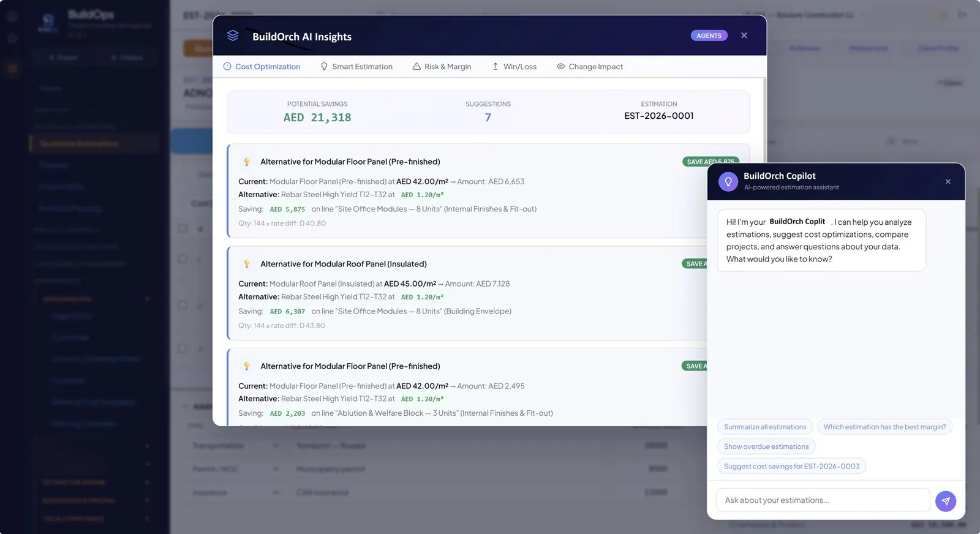Click the POTENTIAL SAVINGS value AED 21,318
The height and width of the screenshot is (534, 980).
[x=317, y=118]
